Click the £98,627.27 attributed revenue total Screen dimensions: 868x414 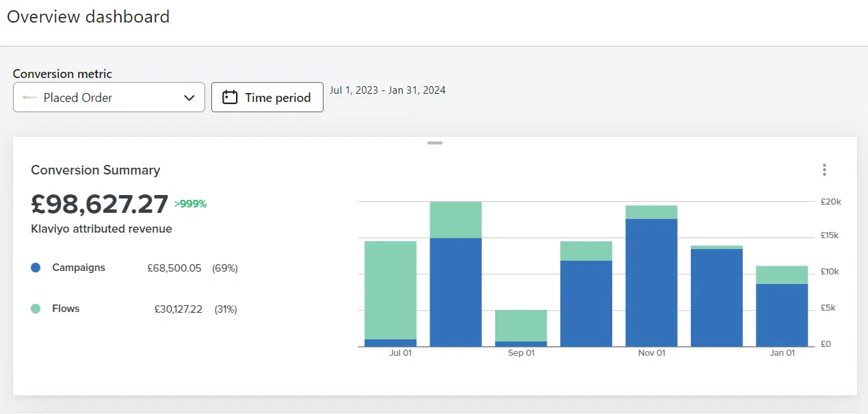point(100,204)
